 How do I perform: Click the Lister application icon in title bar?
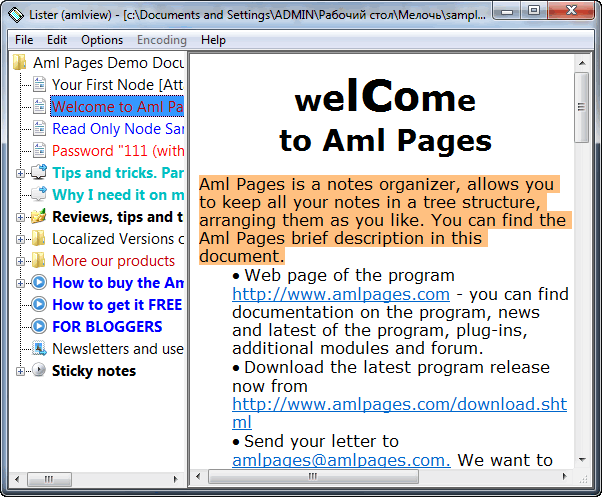[x=16, y=15]
